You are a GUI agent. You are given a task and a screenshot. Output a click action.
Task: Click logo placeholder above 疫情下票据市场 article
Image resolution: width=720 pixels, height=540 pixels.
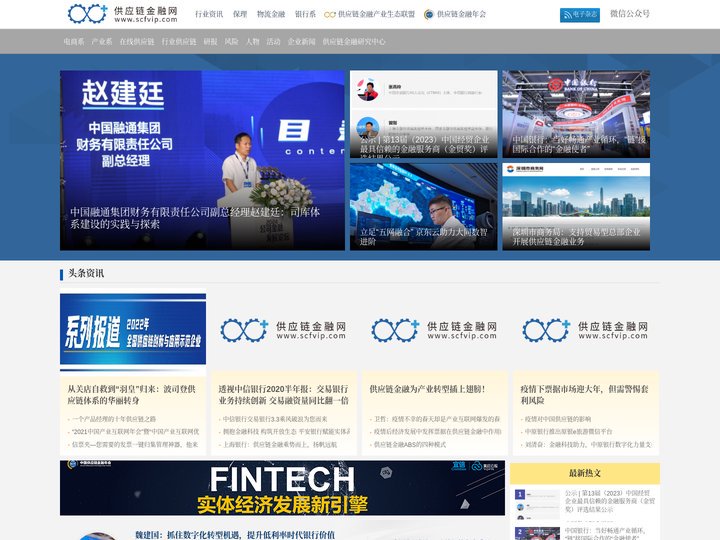[585, 330]
